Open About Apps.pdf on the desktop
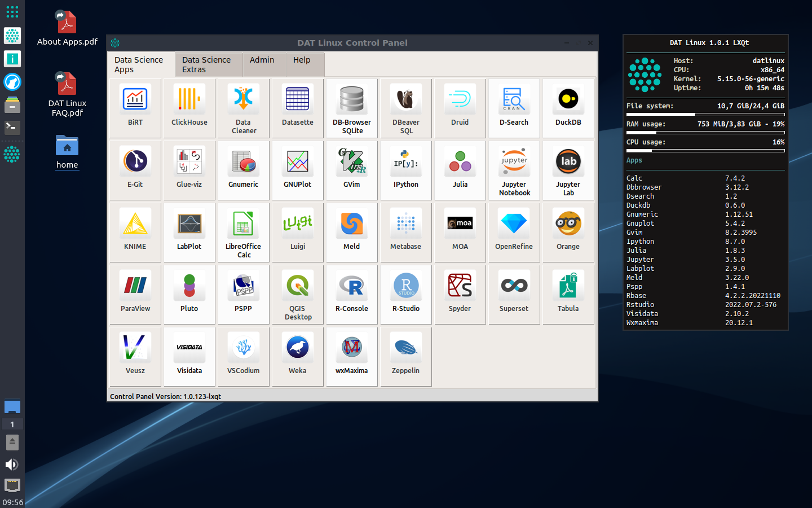Viewport: 812px width, 508px height. click(x=67, y=28)
